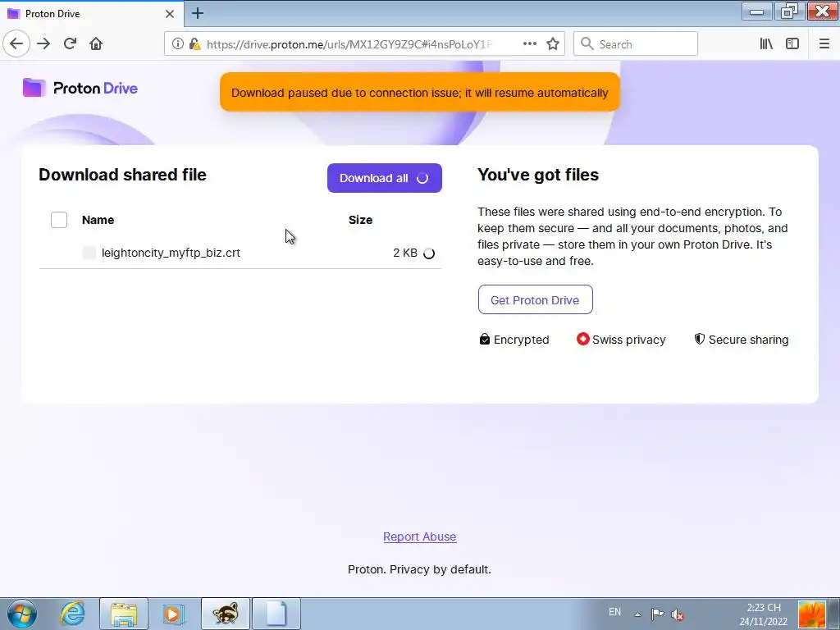Click the orange flower icon in tray corner

point(811,614)
